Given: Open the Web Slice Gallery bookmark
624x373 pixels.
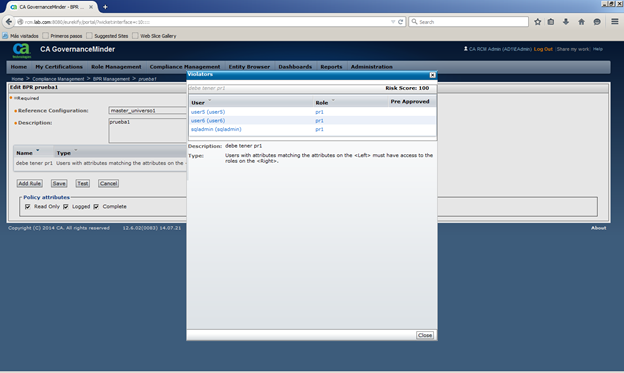Looking at the screenshot, I should coord(154,36).
